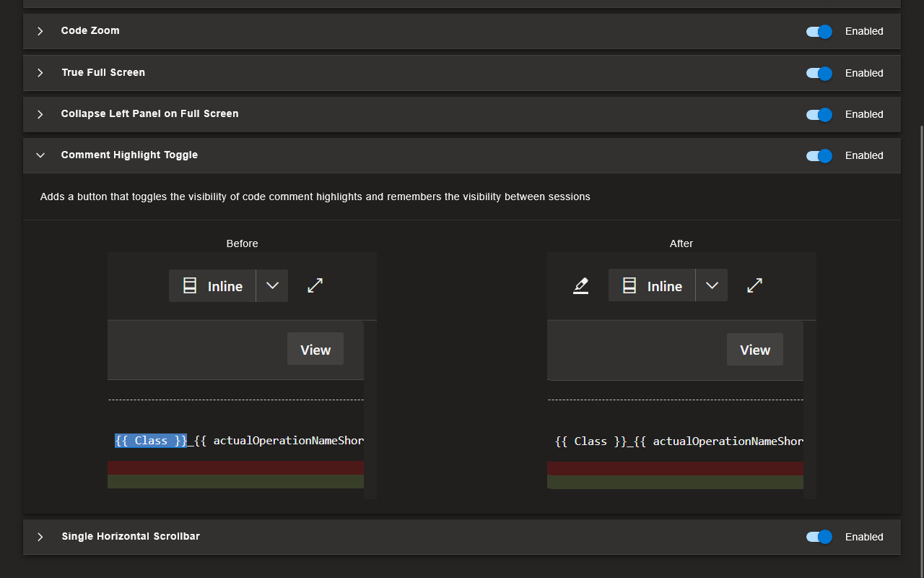Click the Single Horizontal Scrollbar title

tap(131, 536)
